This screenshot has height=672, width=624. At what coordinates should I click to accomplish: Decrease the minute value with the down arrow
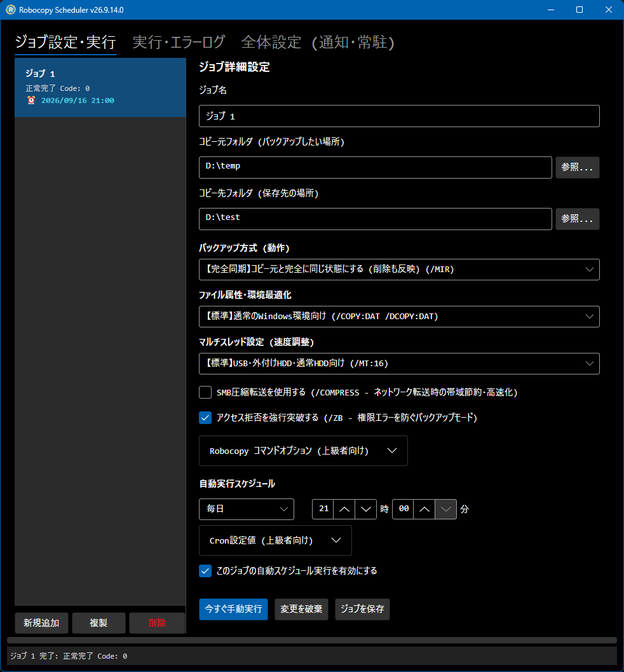[x=446, y=509]
